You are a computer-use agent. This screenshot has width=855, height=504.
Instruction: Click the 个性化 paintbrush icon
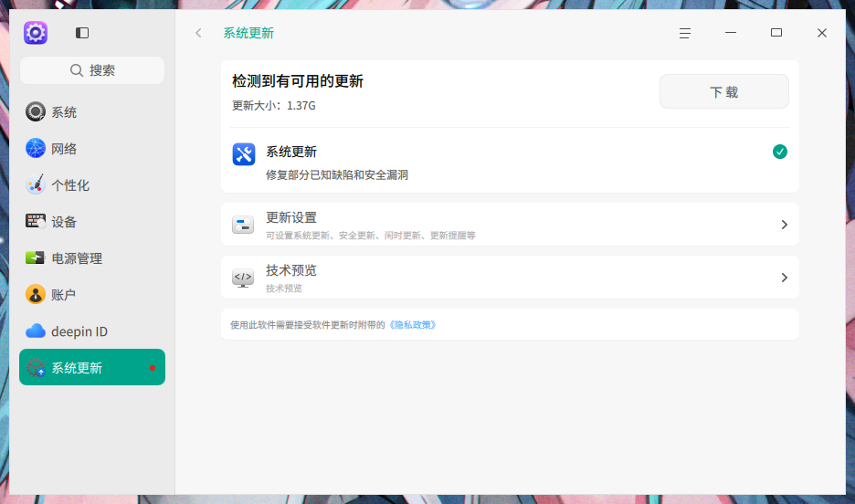[x=36, y=184]
